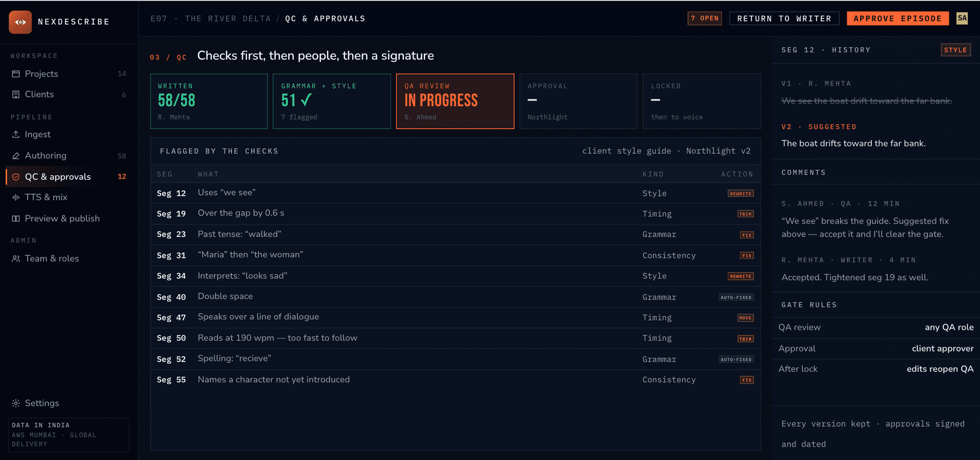Select the QA Review In Progress card

tap(455, 101)
